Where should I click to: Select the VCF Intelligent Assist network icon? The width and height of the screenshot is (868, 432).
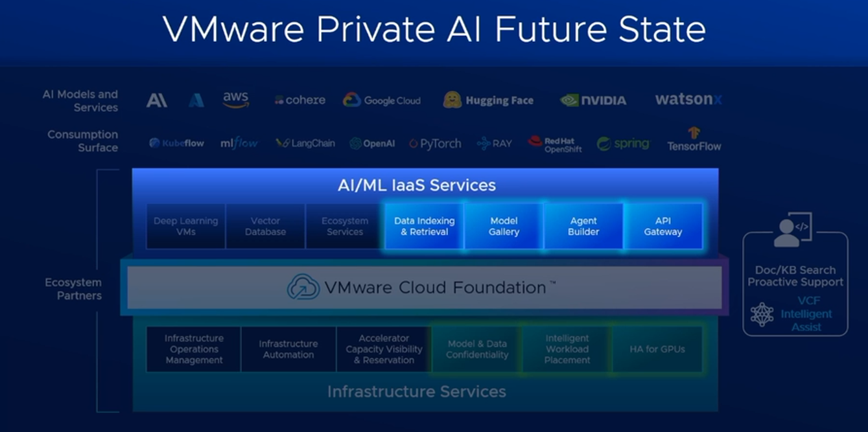pyautogui.click(x=762, y=314)
